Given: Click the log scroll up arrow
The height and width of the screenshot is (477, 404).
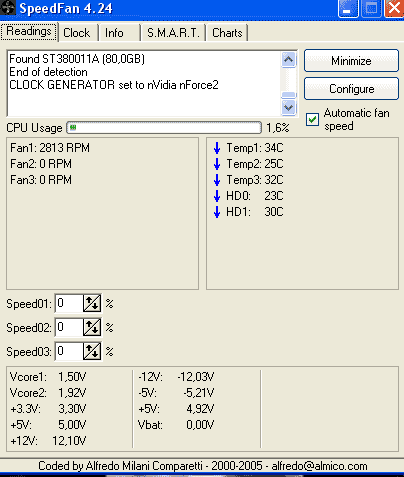Looking at the screenshot, I should [x=288, y=60].
